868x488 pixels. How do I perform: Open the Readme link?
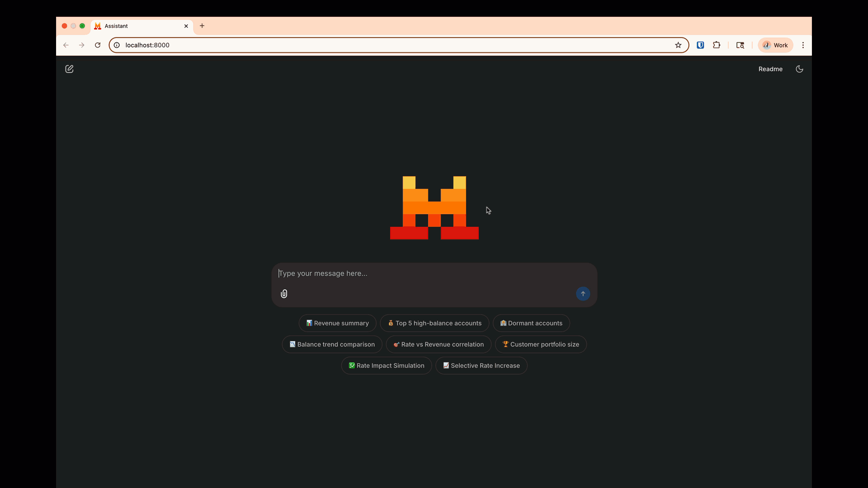(770, 69)
